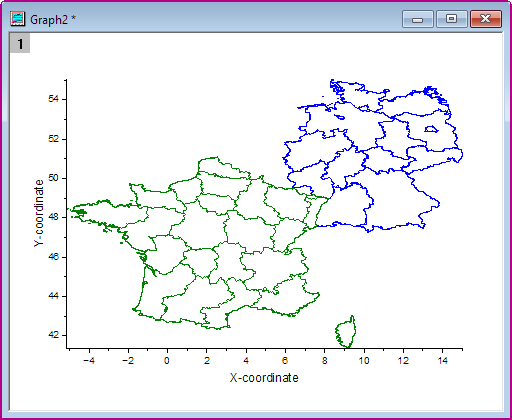The height and width of the screenshot is (420, 512).
Task: Click X-axis tick label 14
Action: click(443, 361)
